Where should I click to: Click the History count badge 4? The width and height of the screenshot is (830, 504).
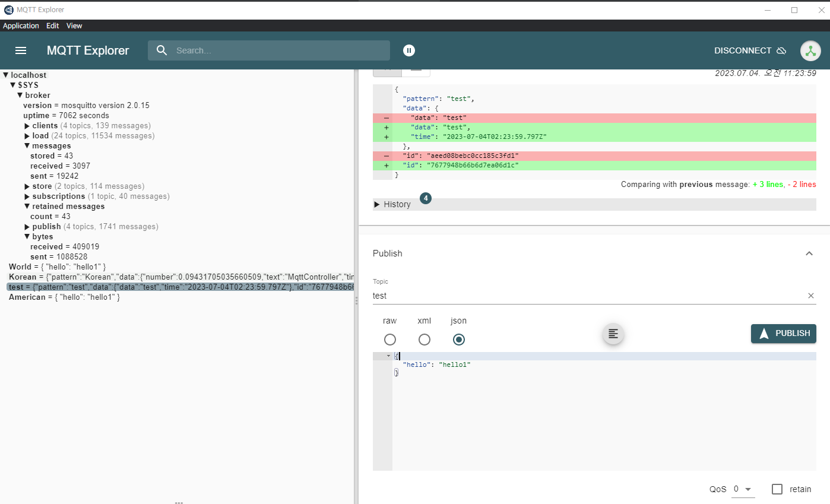coord(426,198)
